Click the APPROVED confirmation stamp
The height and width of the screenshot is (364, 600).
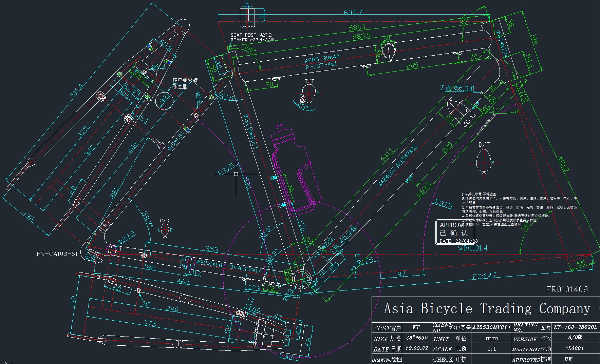455,232
